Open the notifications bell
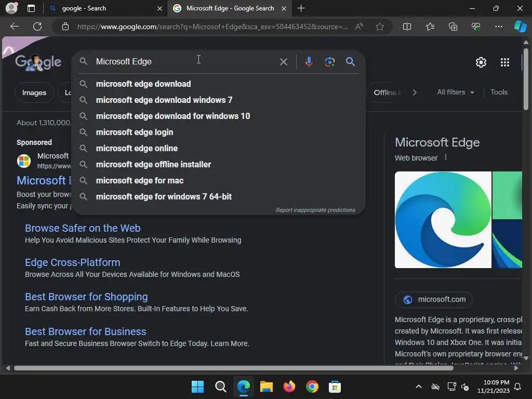 [518, 387]
